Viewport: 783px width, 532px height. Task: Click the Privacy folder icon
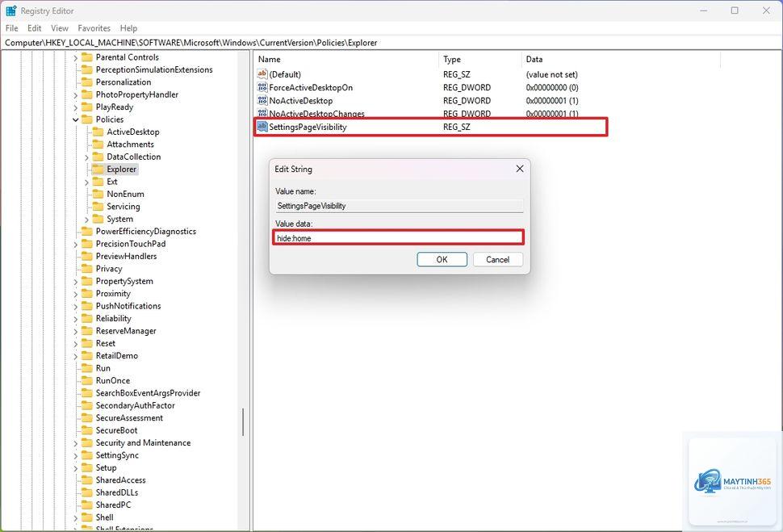[x=87, y=269]
